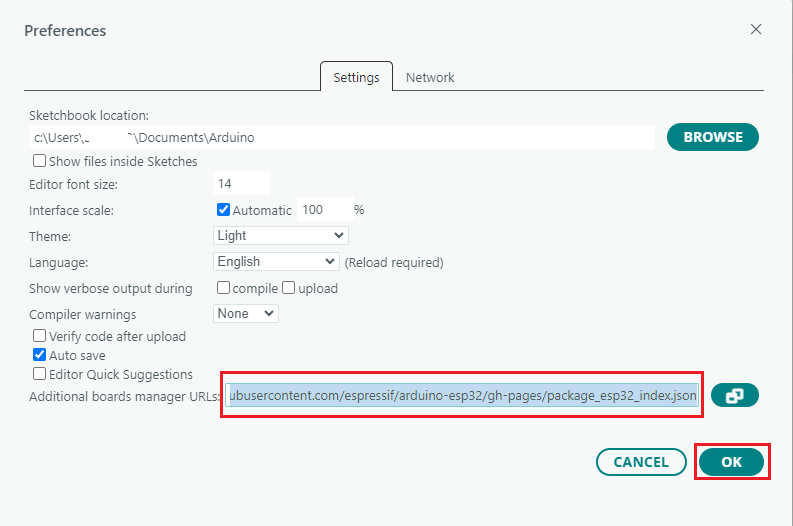Select the Settings tab
The width and height of the screenshot is (793, 526).
[x=356, y=77]
